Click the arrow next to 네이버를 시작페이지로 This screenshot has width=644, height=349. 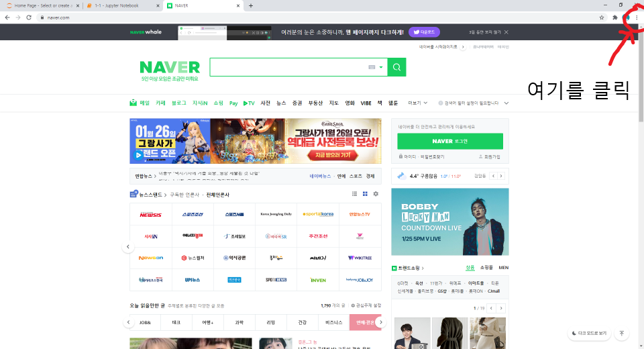[463, 47]
